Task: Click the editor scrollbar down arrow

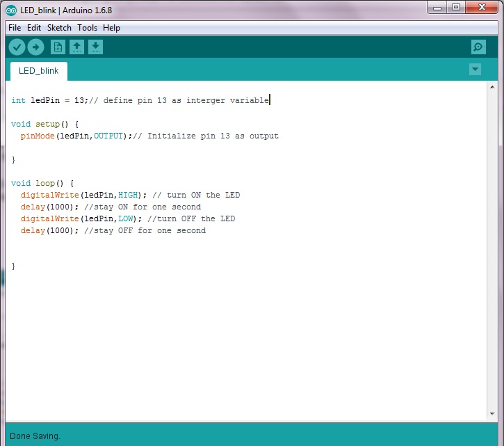Action: pos(492,414)
